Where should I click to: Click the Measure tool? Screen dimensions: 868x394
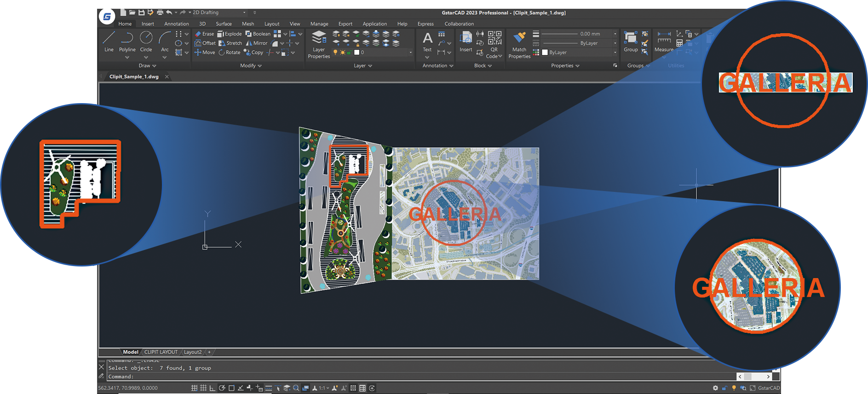pyautogui.click(x=664, y=41)
